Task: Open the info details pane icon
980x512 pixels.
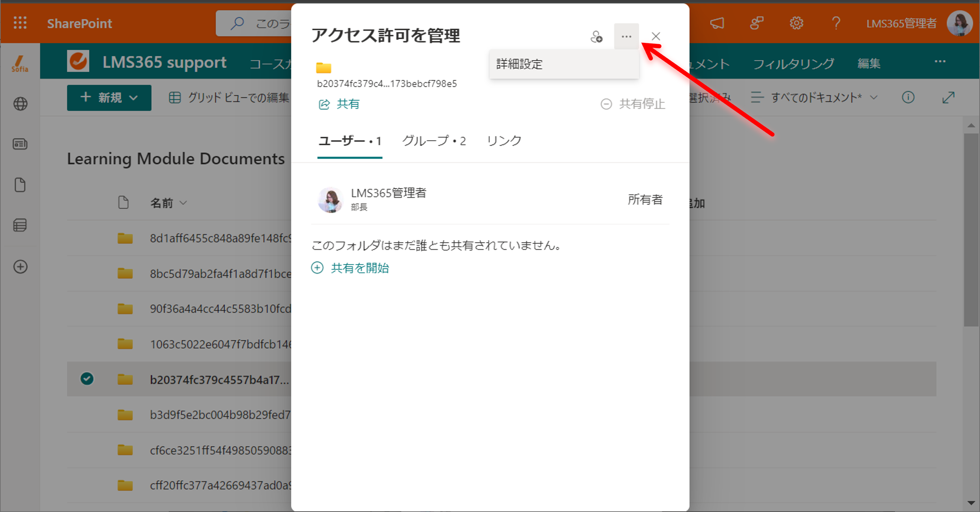Action: tap(908, 97)
